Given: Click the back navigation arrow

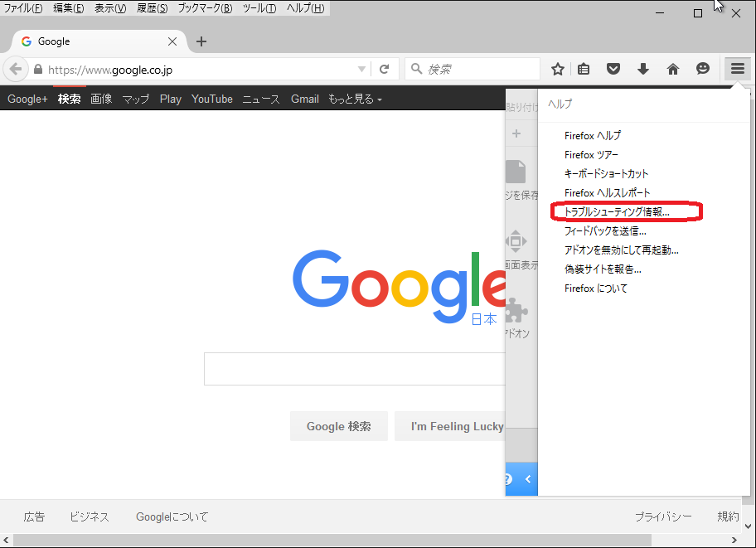Looking at the screenshot, I should (16, 69).
